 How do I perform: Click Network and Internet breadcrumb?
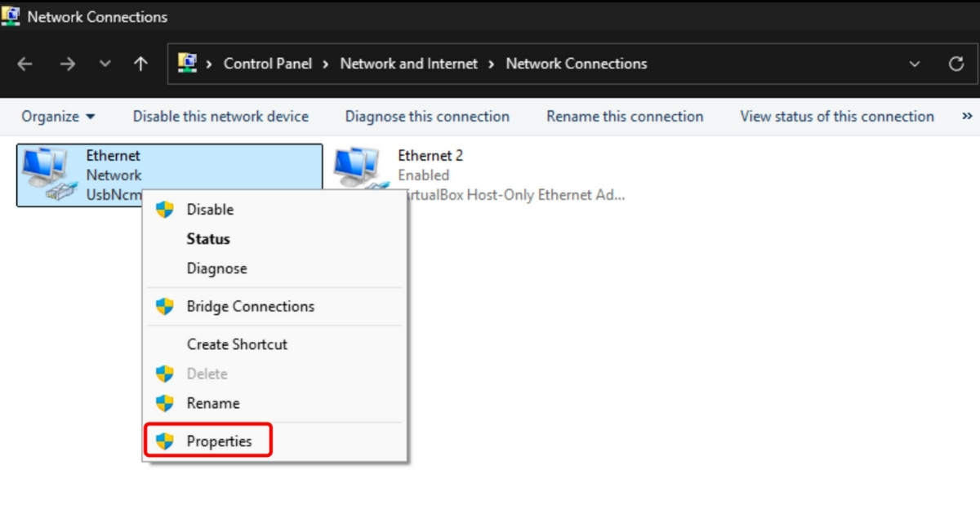pyautogui.click(x=408, y=64)
